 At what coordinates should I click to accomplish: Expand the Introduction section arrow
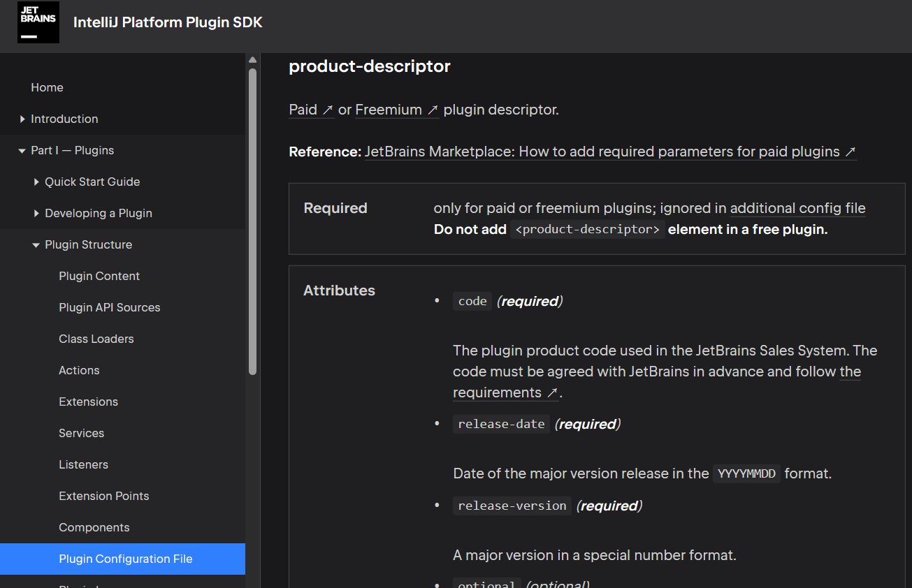click(22, 119)
